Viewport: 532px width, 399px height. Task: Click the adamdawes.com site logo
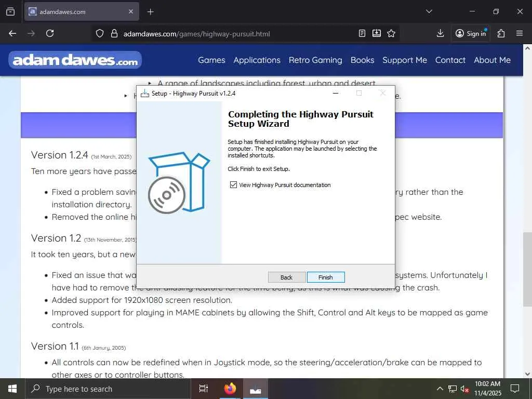click(75, 60)
